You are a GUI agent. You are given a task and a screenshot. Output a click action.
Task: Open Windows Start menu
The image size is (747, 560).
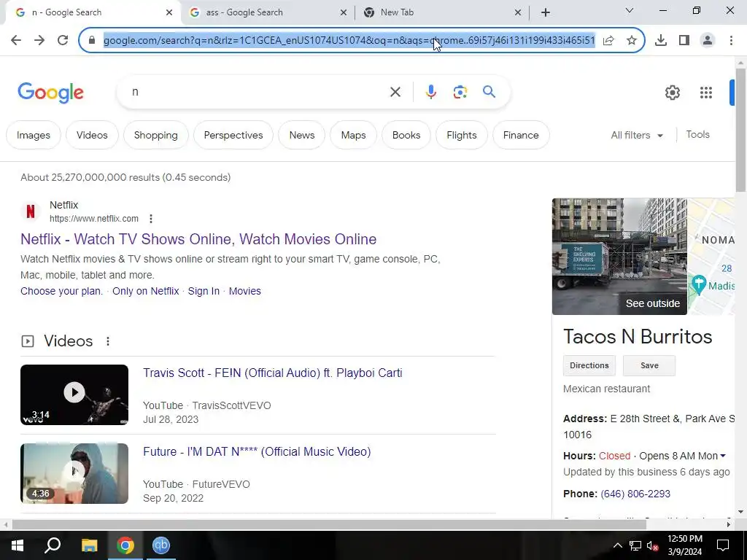click(18, 545)
